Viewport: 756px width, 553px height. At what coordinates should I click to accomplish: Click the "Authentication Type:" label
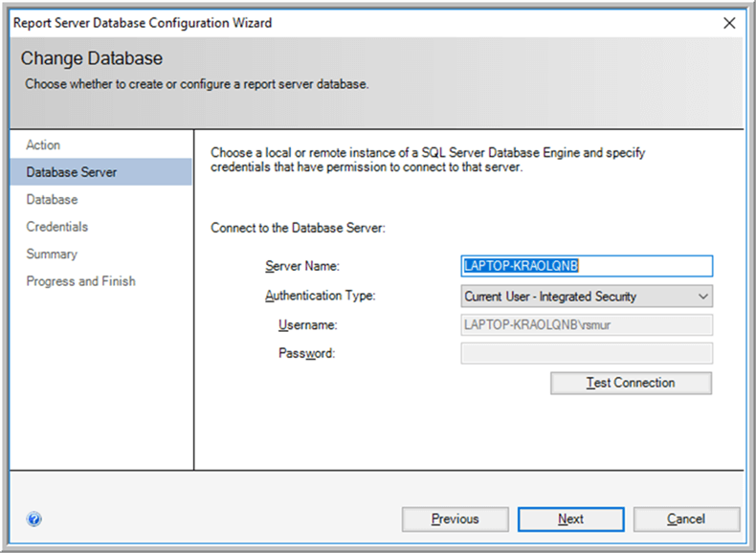click(x=321, y=296)
